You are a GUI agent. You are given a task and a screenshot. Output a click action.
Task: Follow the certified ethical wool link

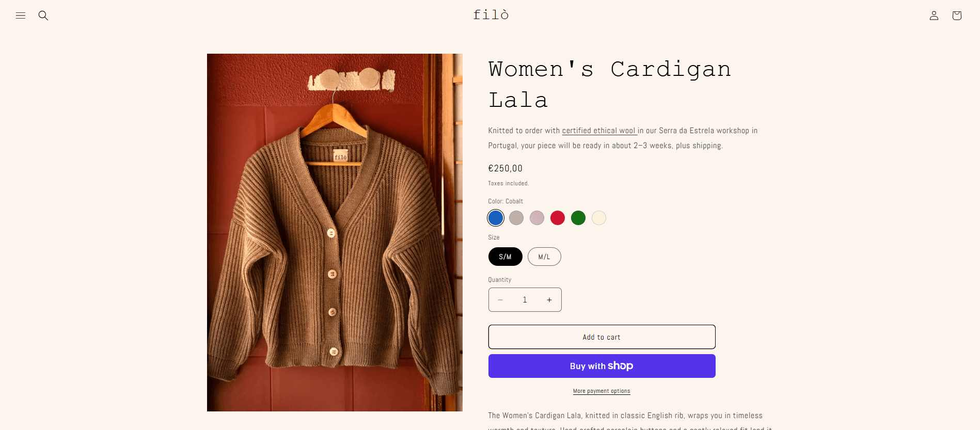tap(599, 131)
